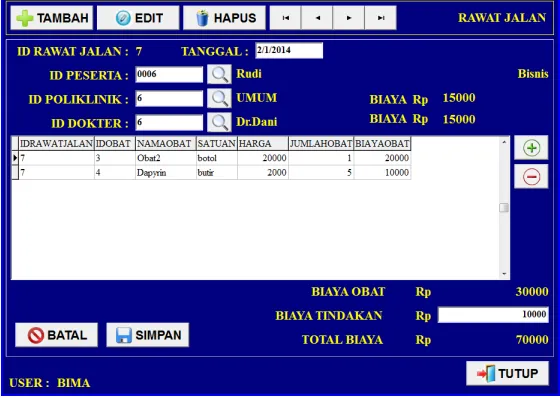Click the 10000 BIAYAOBAT cell
The image size is (560, 398).
click(382, 173)
